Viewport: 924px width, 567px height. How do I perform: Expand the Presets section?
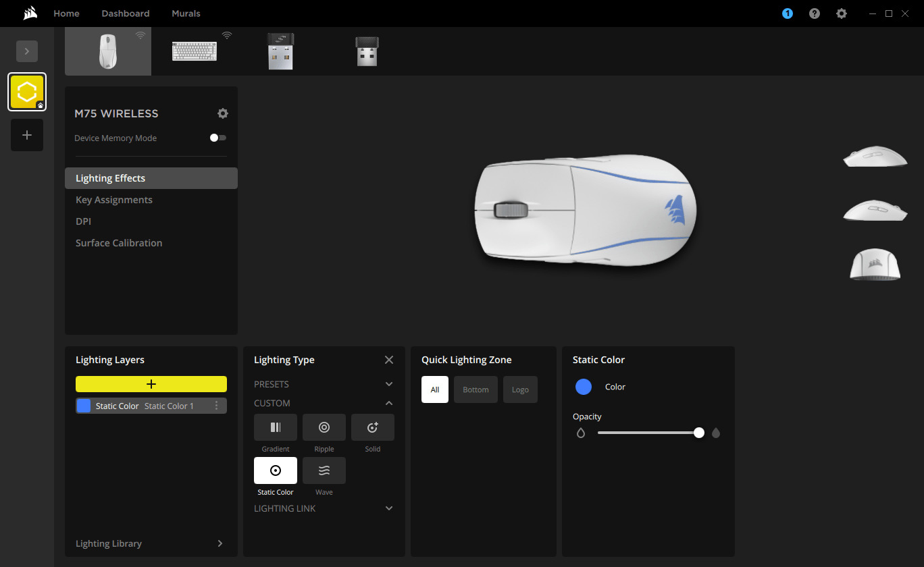pyautogui.click(x=389, y=384)
